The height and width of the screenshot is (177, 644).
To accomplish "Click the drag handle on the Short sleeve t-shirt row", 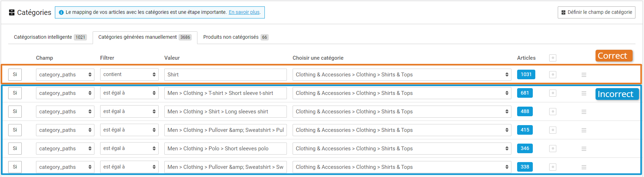I will [x=584, y=93].
